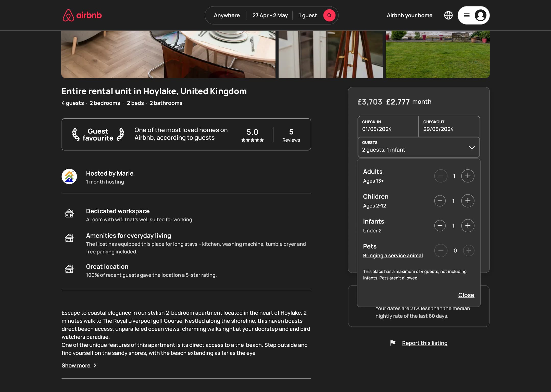551x392 pixels.
Task: Open the globe language selector
Action: point(448,15)
